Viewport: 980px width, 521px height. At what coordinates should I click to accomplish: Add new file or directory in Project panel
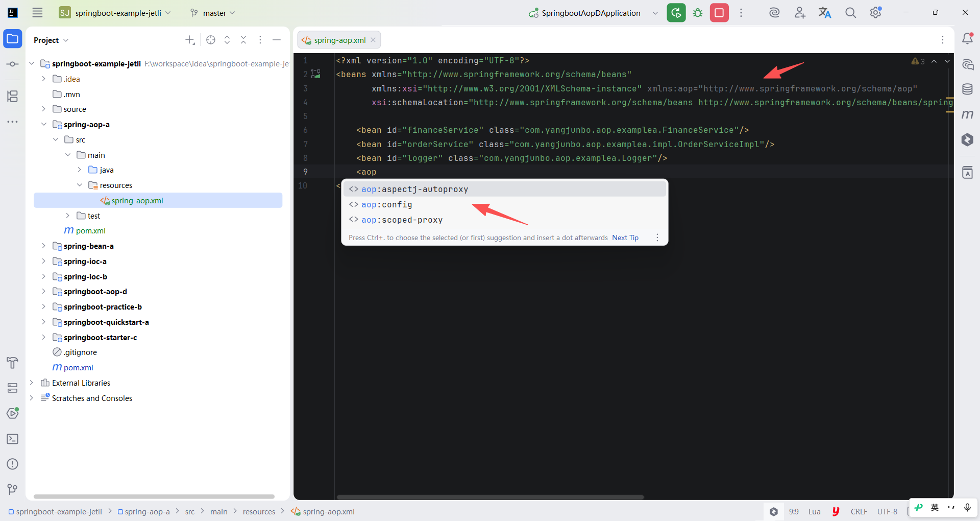[190, 40]
